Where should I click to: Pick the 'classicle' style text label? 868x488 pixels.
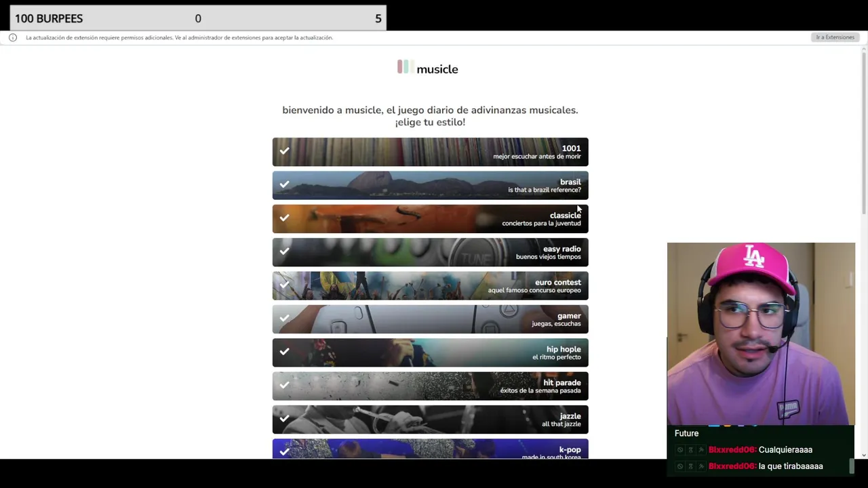566,216
